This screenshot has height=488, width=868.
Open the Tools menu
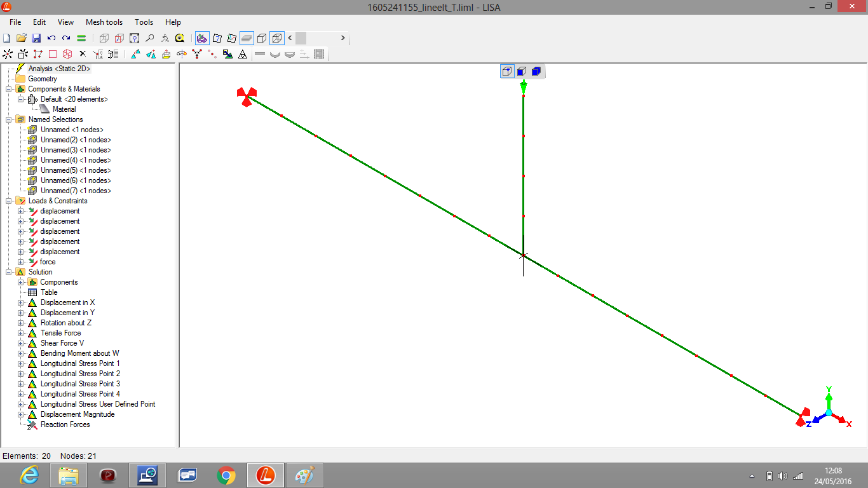144,22
